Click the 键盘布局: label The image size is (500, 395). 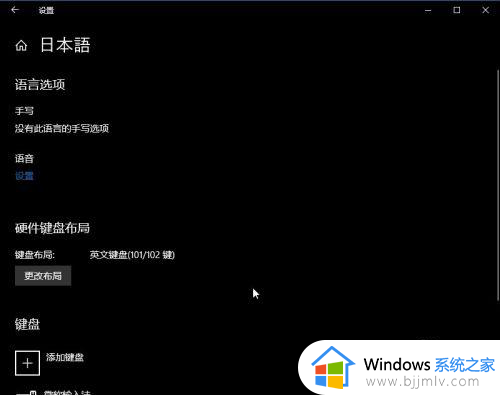(x=35, y=255)
